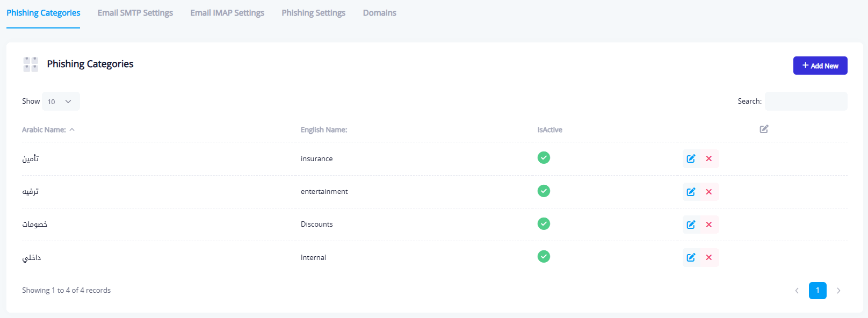Focus the Search input field
This screenshot has height=318, width=868.
point(806,101)
